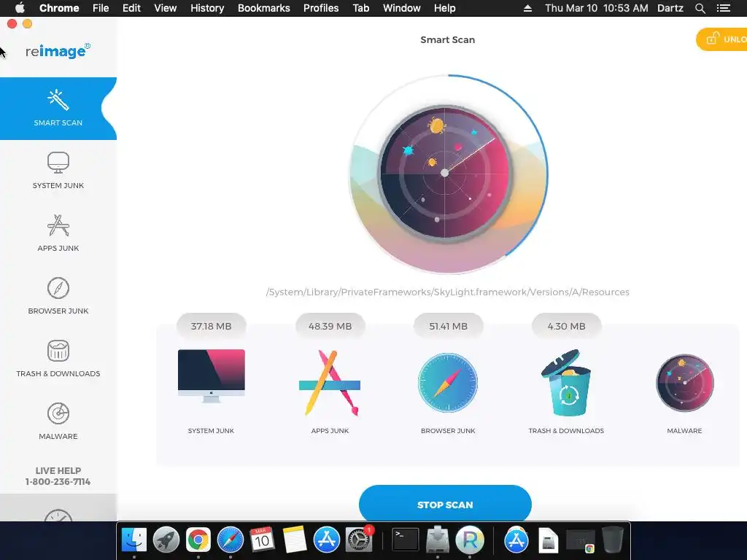747x560 pixels.
Task: Click the scanning radar progress ring
Action: tap(448, 174)
